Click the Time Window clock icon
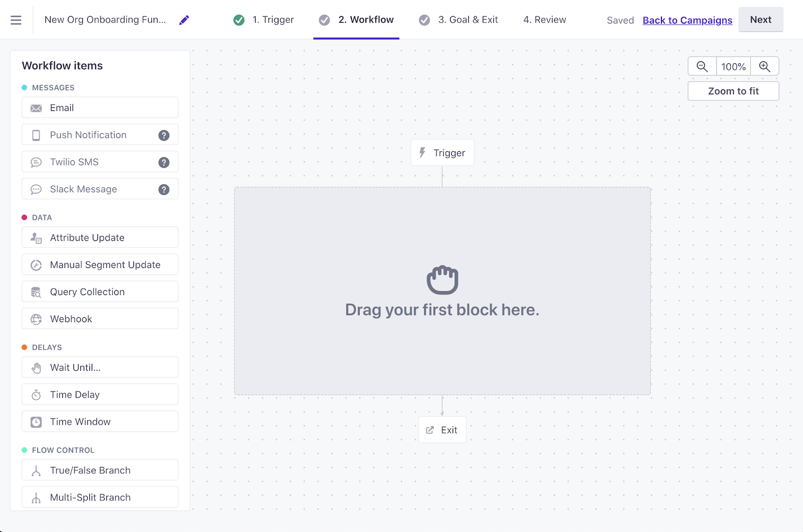 pyautogui.click(x=36, y=422)
